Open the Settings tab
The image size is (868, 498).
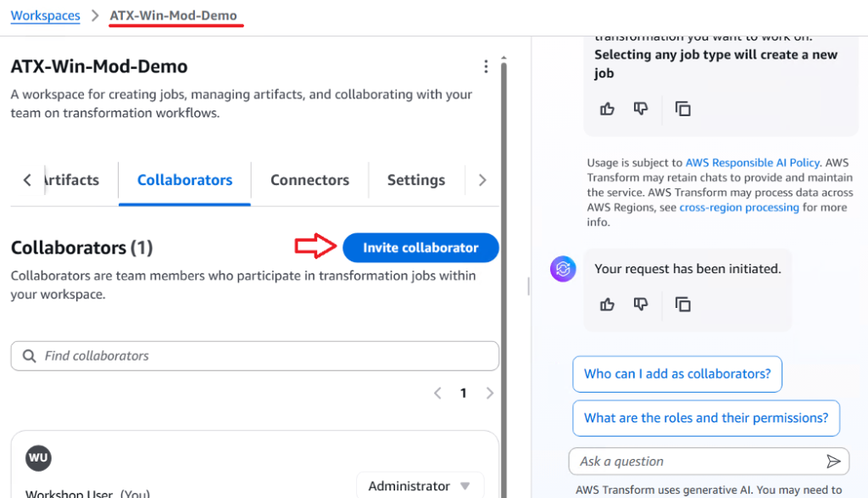[x=415, y=180]
